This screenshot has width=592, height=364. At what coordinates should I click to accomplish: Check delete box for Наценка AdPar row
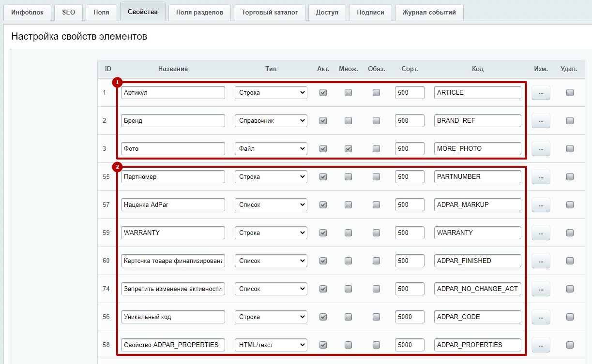pyautogui.click(x=570, y=205)
